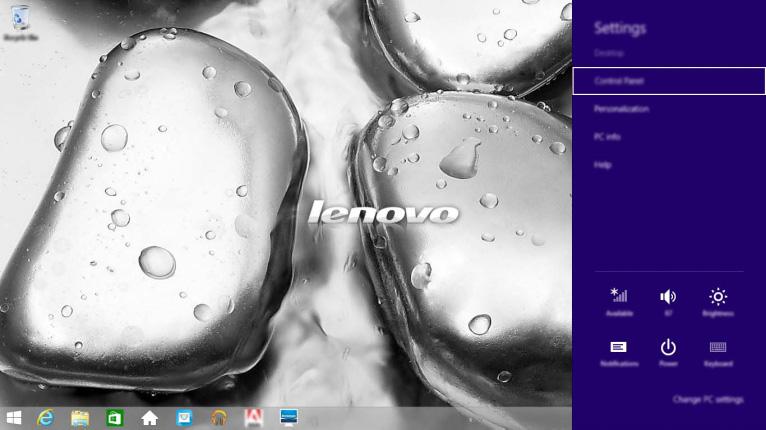
Task: Launch the headphones music app in taskbar
Action: 219,418
